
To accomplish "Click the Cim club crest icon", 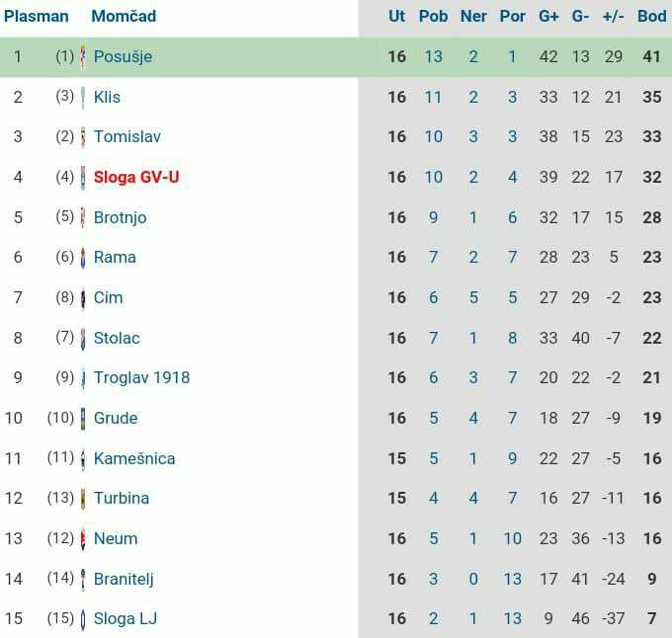I will pyautogui.click(x=83, y=297).
